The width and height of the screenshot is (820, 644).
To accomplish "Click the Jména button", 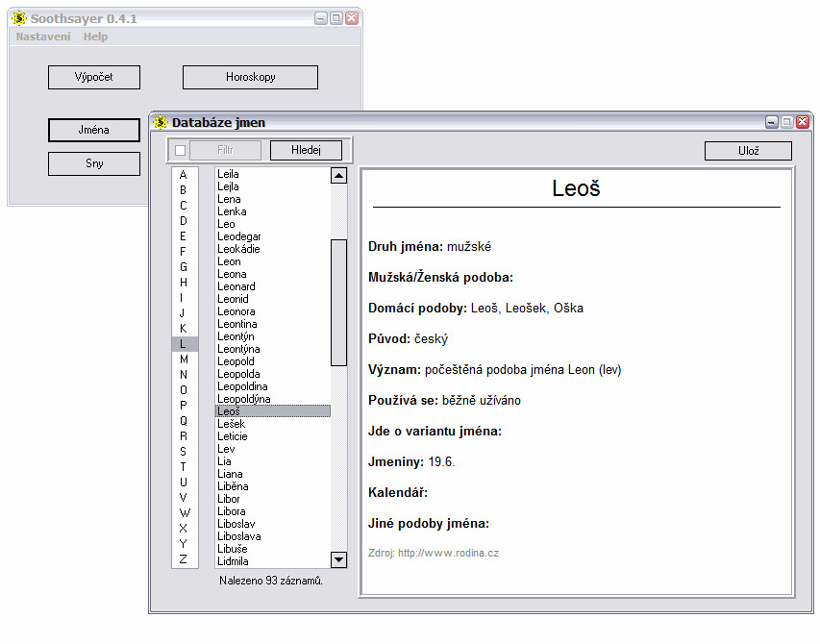I will pyautogui.click(x=94, y=130).
